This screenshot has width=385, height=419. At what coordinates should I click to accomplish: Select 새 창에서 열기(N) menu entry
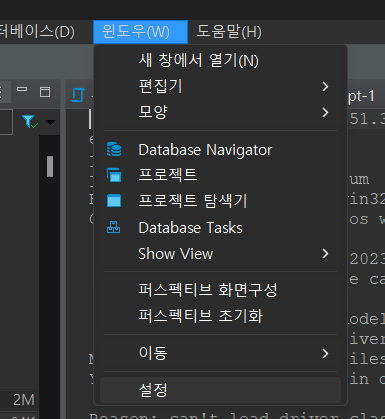(x=220, y=61)
